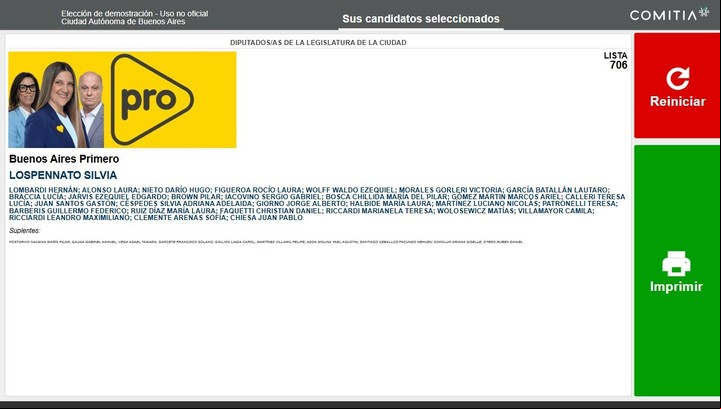
Task: Click 'BARBERIS GUILLERMO FEDERICO' in the list
Action: [68, 210]
